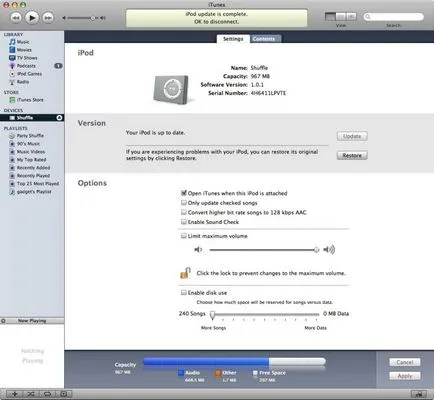Click the Cancel button
The height and width of the screenshot is (400, 434).
coord(405,362)
